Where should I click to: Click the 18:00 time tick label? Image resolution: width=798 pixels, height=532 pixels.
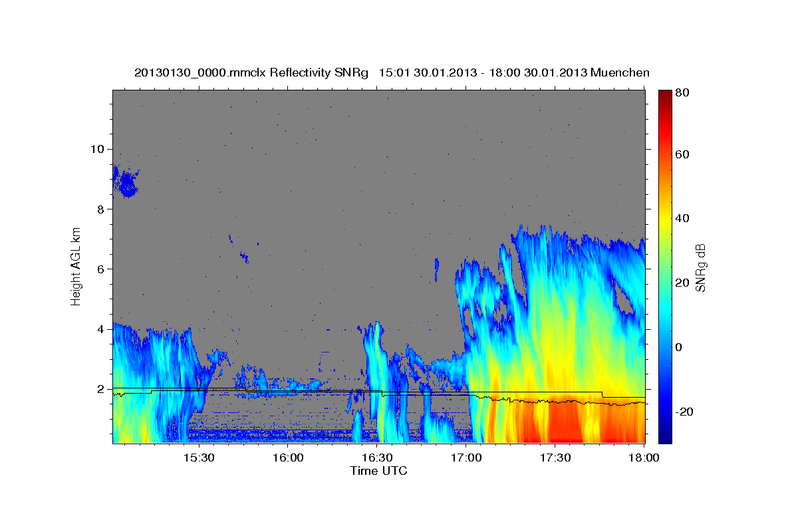(644, 458)
